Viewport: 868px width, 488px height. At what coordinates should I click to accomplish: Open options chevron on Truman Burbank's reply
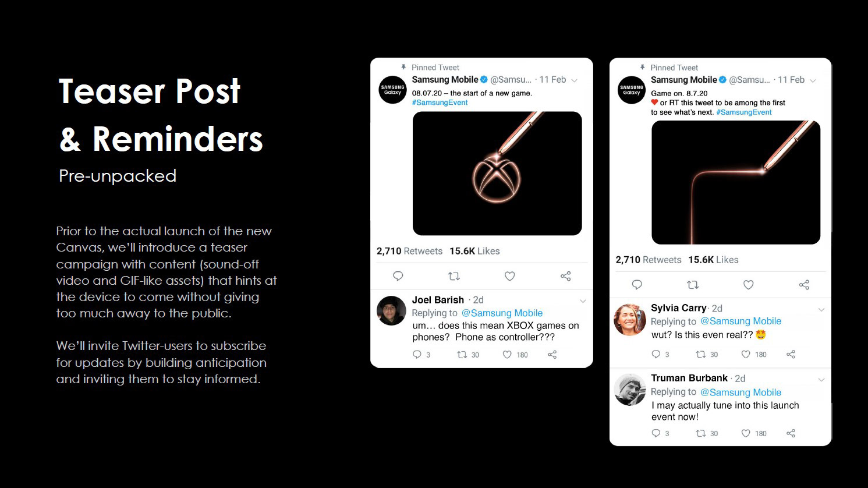coord(821,380)
